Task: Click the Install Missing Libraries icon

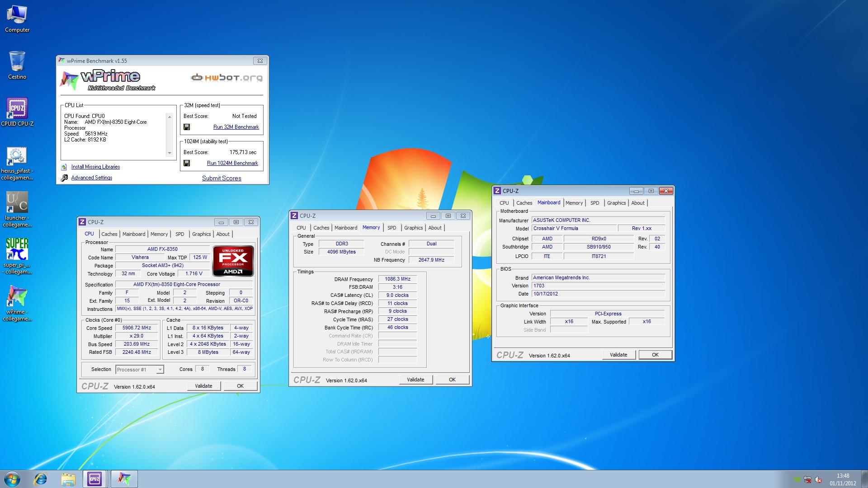Action: (64, 167)
